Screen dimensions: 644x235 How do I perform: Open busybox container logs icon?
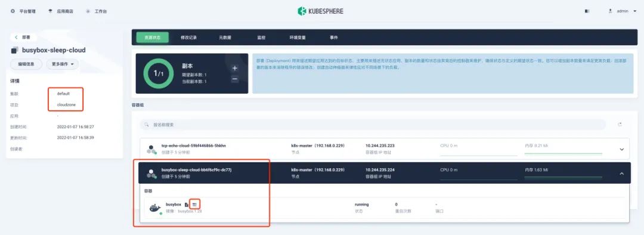(x=187, y=204)
